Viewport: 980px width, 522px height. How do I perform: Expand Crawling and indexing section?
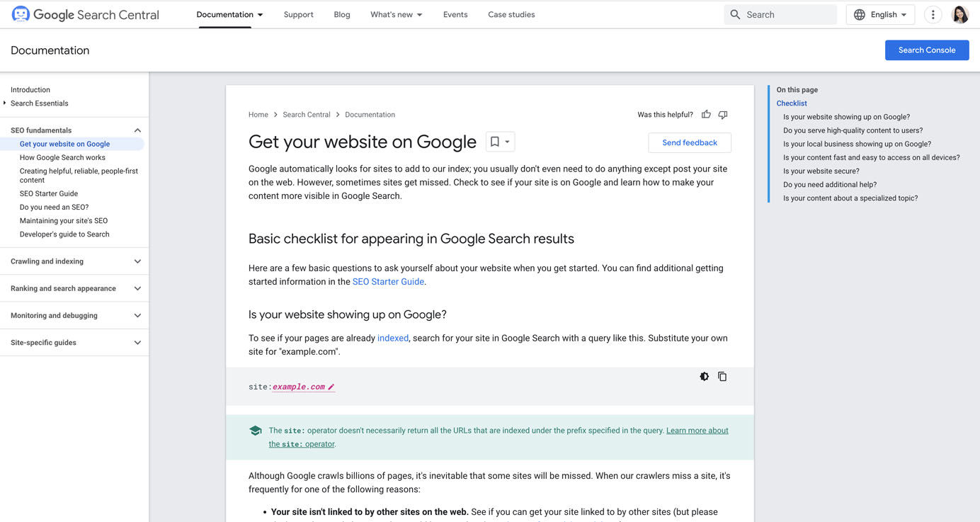tap(137, 261)
